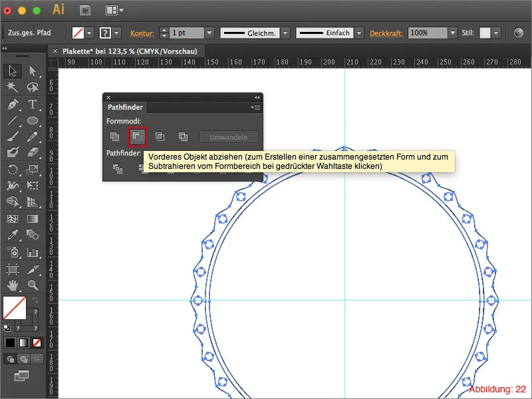Select the Blob Brush tool
The width and height of the screenshot is (532, 399).
coord(13,152)
